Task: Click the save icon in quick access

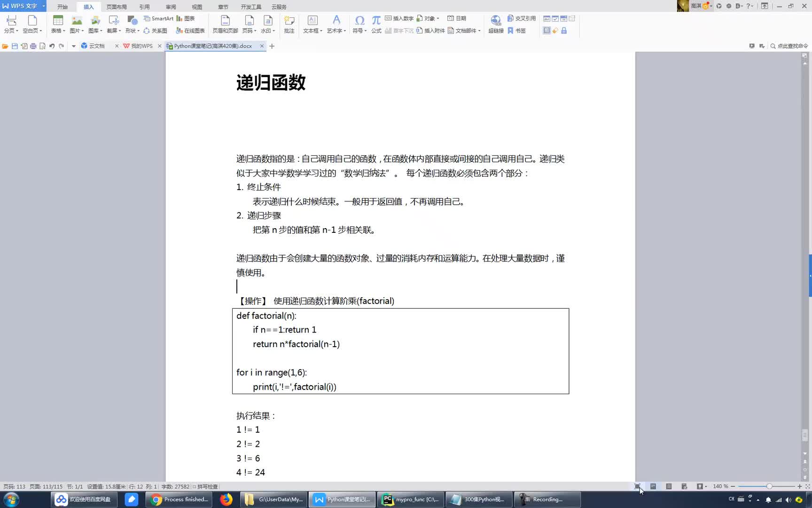Action: [15, 46]
